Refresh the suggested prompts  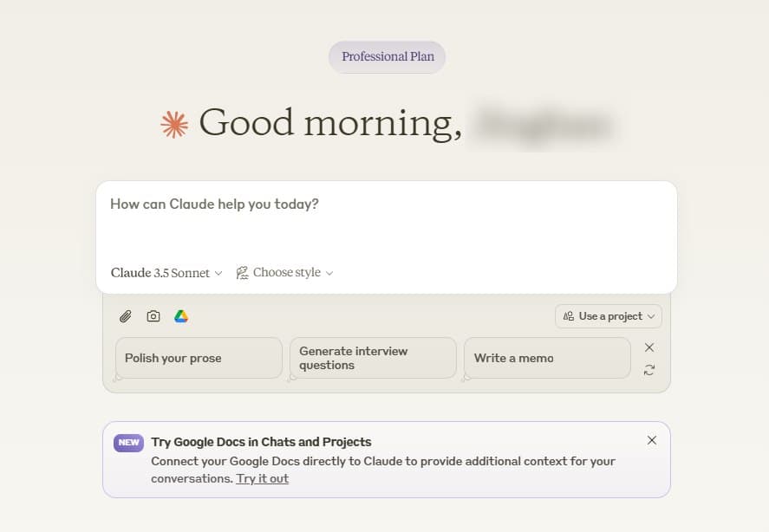pos(649,370)
